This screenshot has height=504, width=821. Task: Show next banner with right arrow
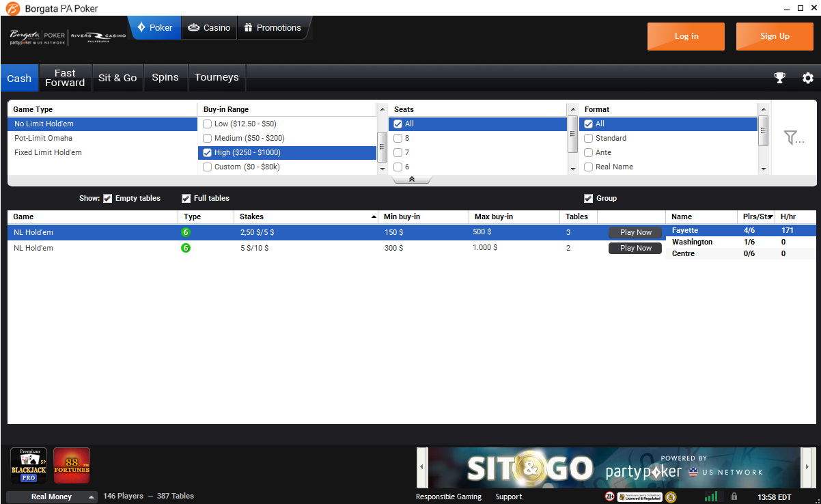(x=807, y=466)
